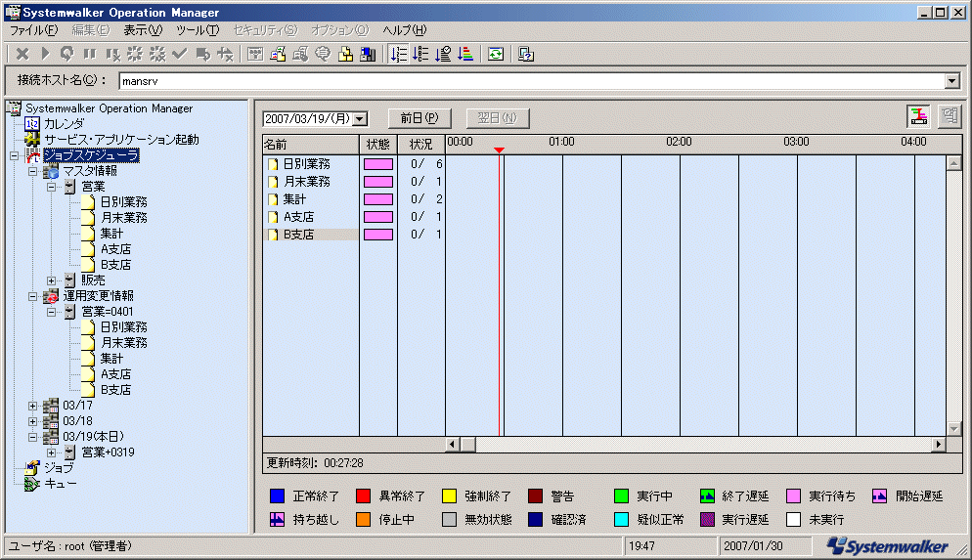The image size is (972, 560).
Task: Select the マスタ情報 tree node
Action: point(89,171)
